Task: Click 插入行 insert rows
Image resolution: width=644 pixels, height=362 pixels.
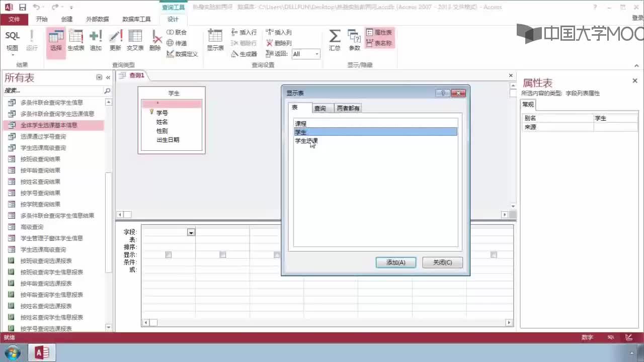Action: coord(244,32)
